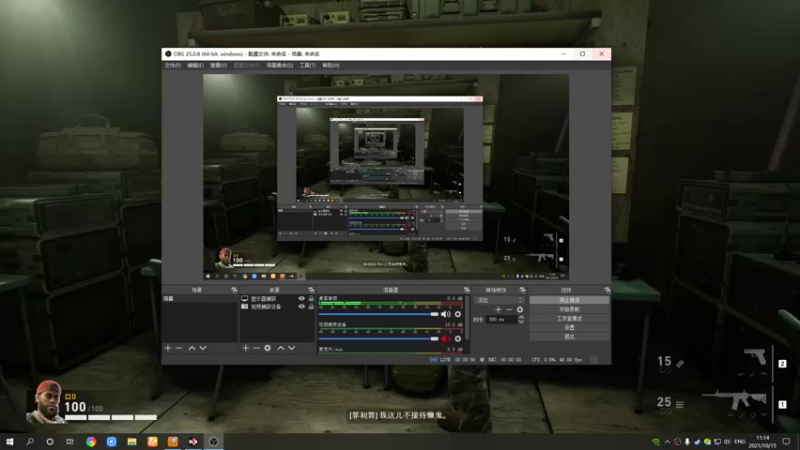Show hidden system tray icons chevron
The image size is (800, 450).
(x=667, y=441)
